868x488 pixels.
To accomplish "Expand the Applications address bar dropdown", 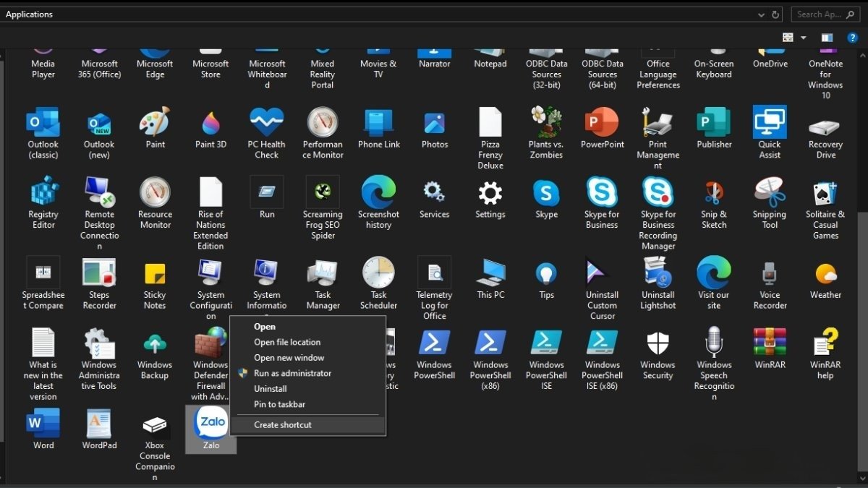I will click(x=762, y=14).
